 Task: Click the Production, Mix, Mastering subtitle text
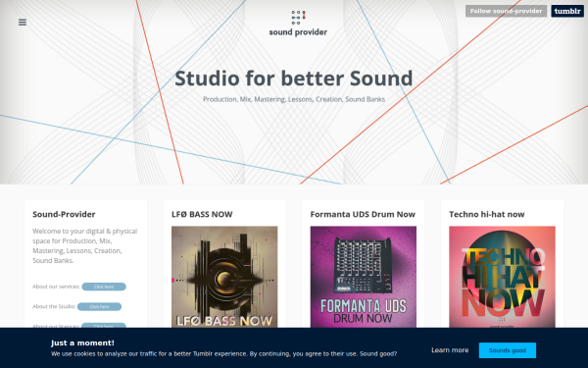click(294, 99)
